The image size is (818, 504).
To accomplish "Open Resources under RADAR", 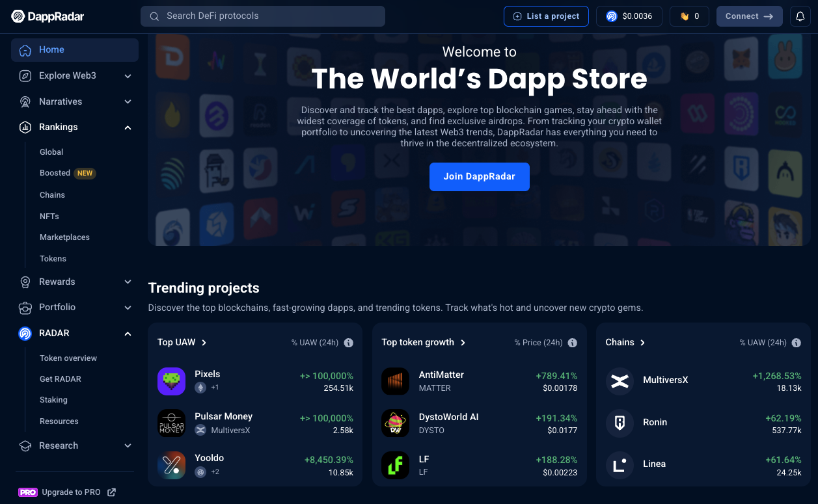I will point(59,421).
